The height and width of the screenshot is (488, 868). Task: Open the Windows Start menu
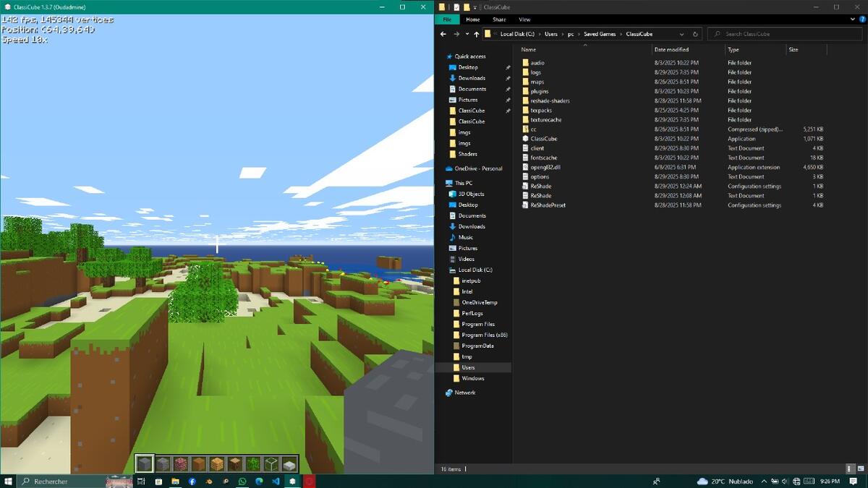(9, 481)
